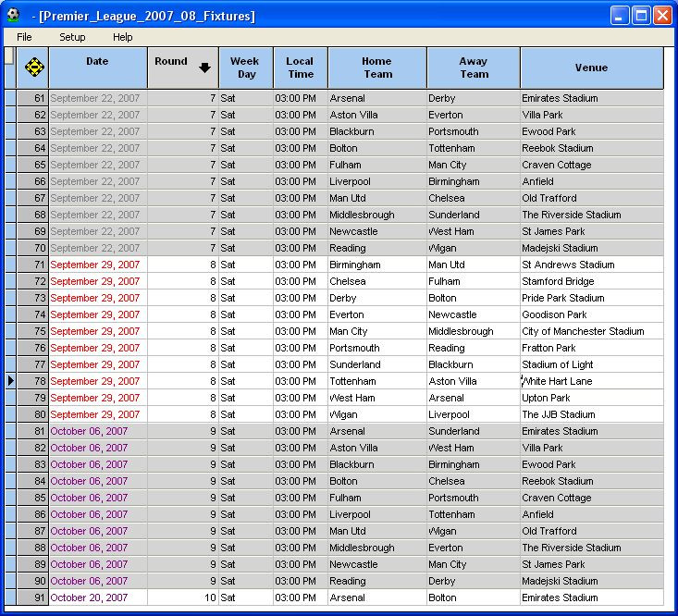Click 'Madejski Stadium' in row 70
This screenshot has width=678, height=616.
pos(592,248)
